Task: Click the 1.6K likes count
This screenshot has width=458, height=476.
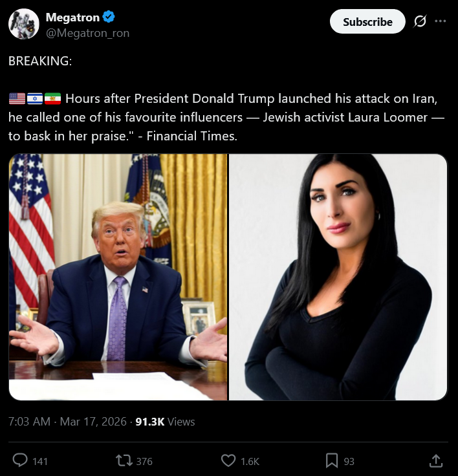Action: [250, 461]
